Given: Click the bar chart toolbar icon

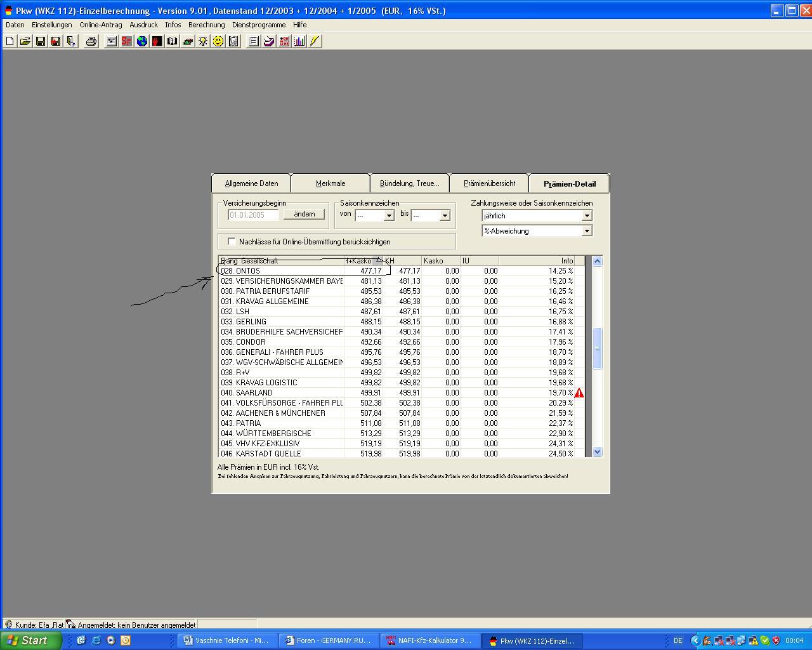Looking at the screenshot, I should [x=299, y=41].
